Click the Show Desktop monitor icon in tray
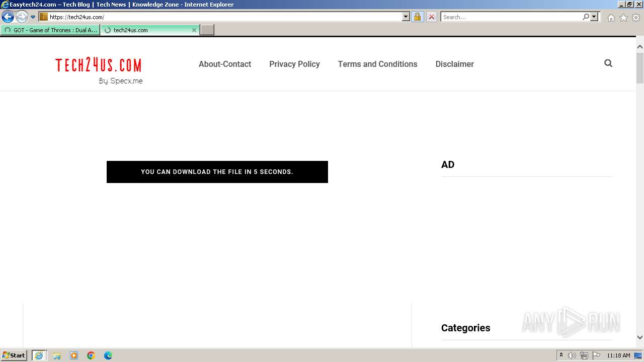Screen dimensions: 644x362 (638, 355)
